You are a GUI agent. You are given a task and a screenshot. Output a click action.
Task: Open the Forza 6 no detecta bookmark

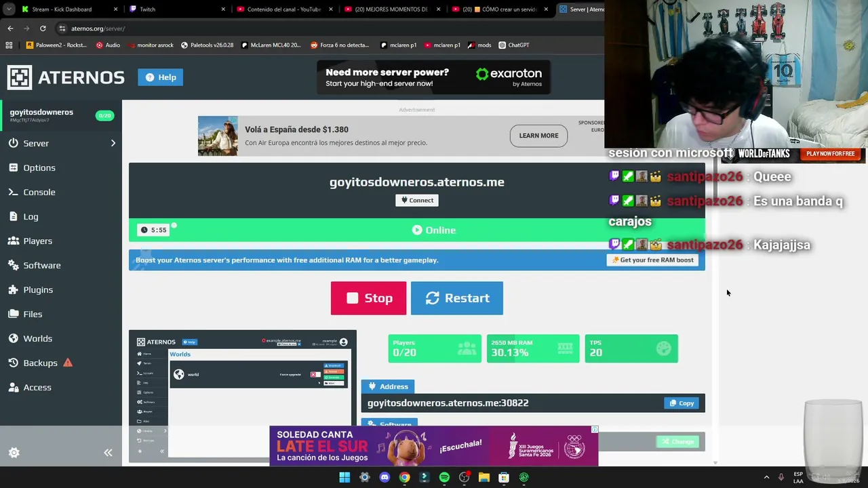(340, 45)
